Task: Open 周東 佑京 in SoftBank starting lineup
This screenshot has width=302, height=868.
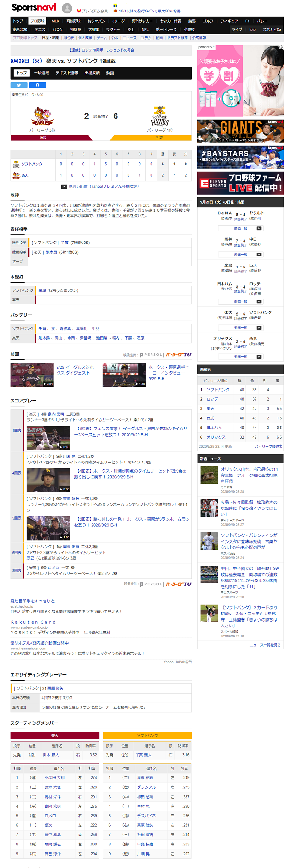Action: click(145, 778)
